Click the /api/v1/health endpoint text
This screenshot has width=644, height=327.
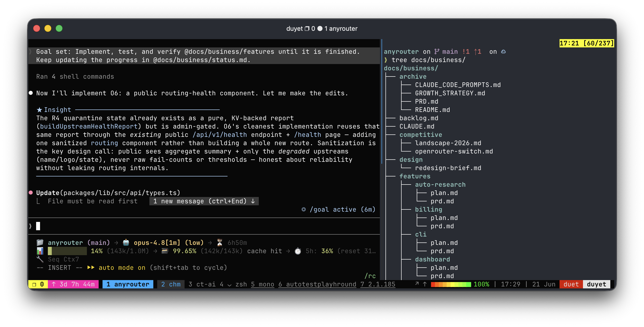pyautogui.click(x=219, y=134)
